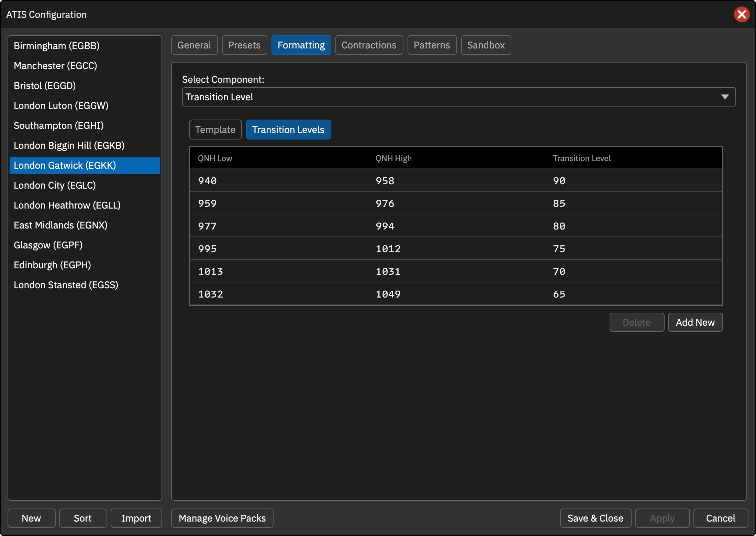Select the Transition Levels sub-tab
The image size is (756, 536).
pyautogui.click(x=288, y=130)
